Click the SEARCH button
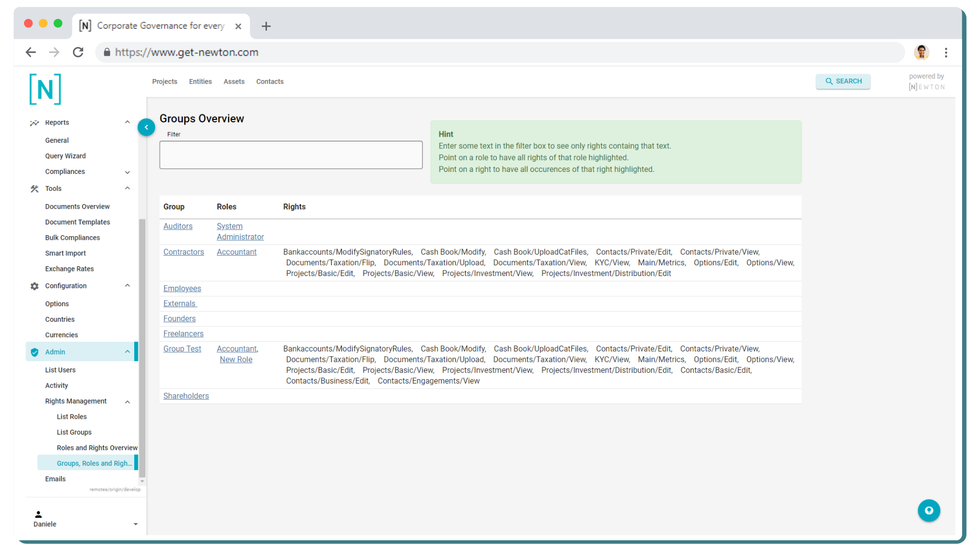 (843, 81)
